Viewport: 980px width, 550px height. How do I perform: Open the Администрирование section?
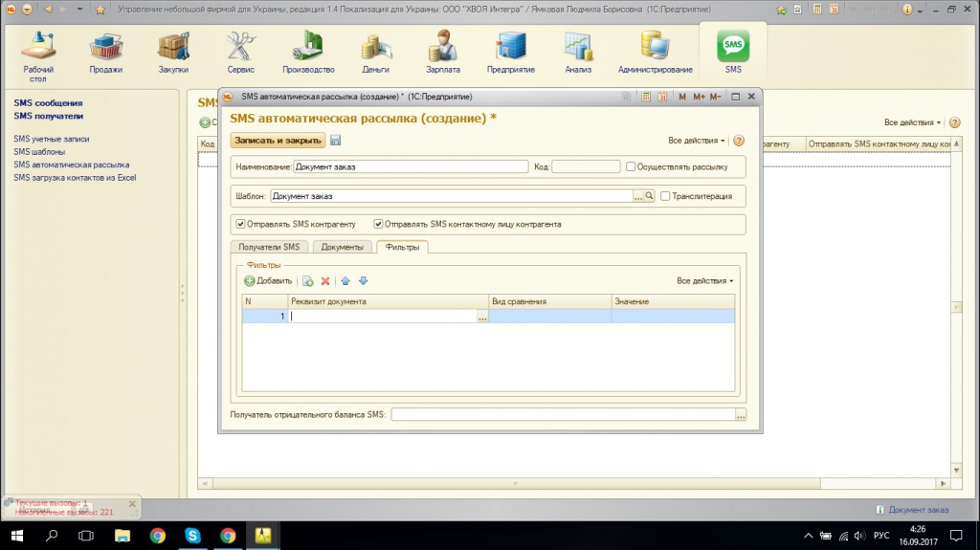click(655, 55)
